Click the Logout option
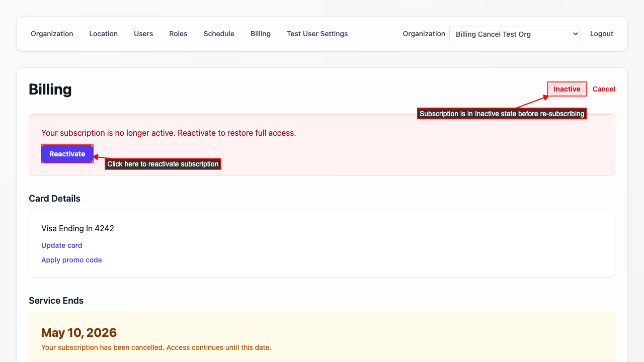This screenshot has width=644, height=362. click(x=601, y=34)
